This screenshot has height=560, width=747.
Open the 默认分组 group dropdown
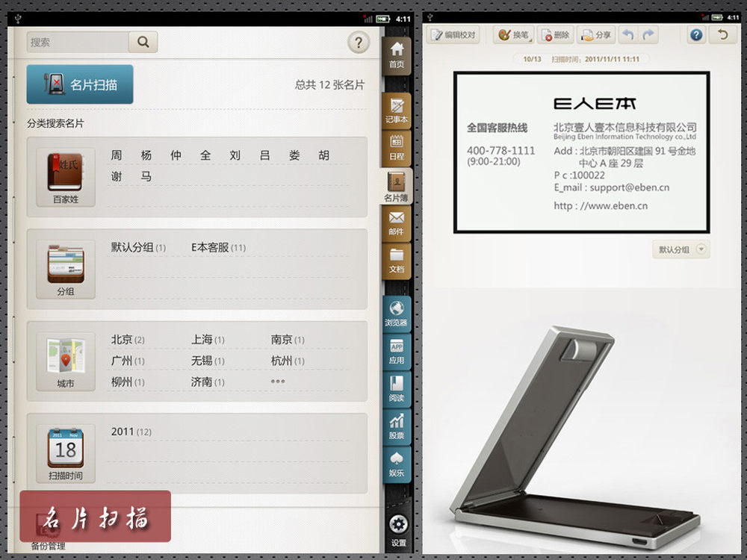click(x=681, y=249)
